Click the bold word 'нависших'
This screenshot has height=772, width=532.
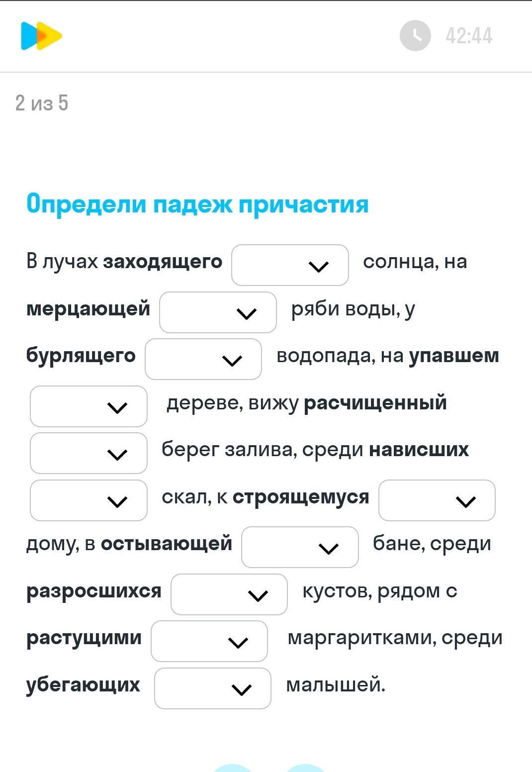(419, 450)
